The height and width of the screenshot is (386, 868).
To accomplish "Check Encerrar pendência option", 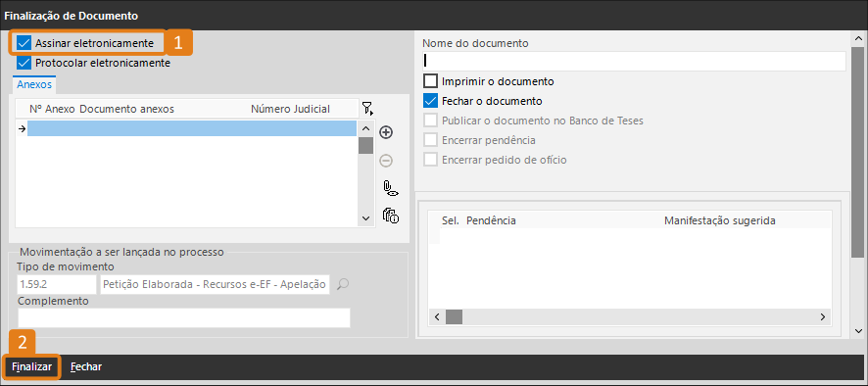I will pos(430,140).
